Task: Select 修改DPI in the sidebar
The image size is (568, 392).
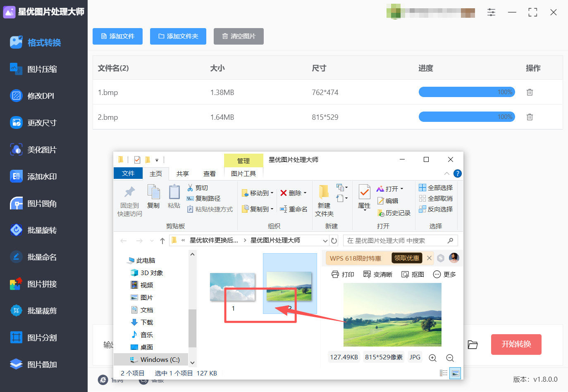Action: pos(32,96)
